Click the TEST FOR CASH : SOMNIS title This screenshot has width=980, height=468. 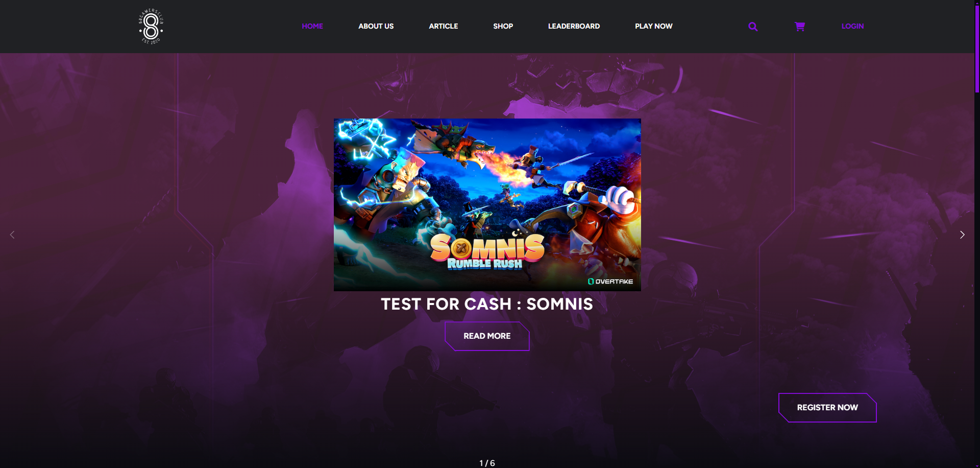[487, 304]
